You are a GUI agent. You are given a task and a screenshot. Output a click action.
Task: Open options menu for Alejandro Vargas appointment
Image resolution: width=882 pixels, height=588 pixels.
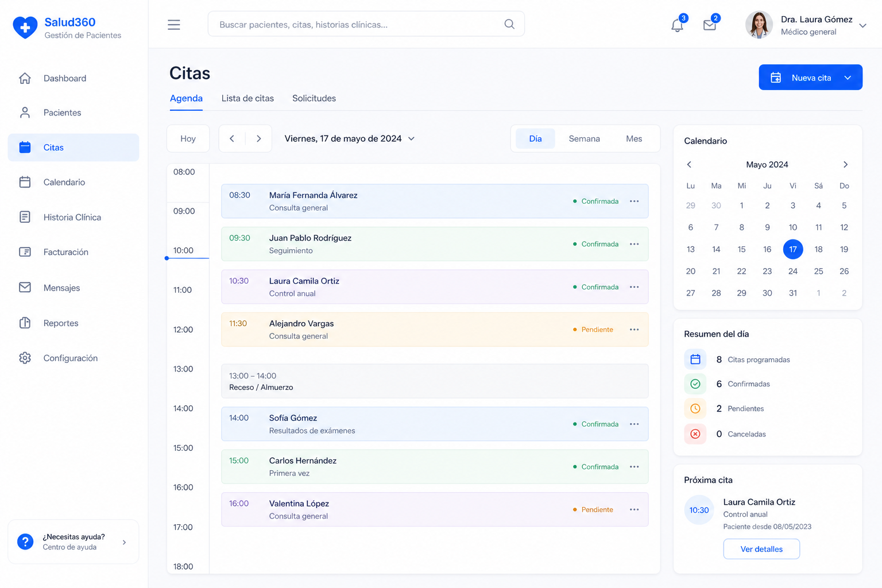[x=634, y=330]
